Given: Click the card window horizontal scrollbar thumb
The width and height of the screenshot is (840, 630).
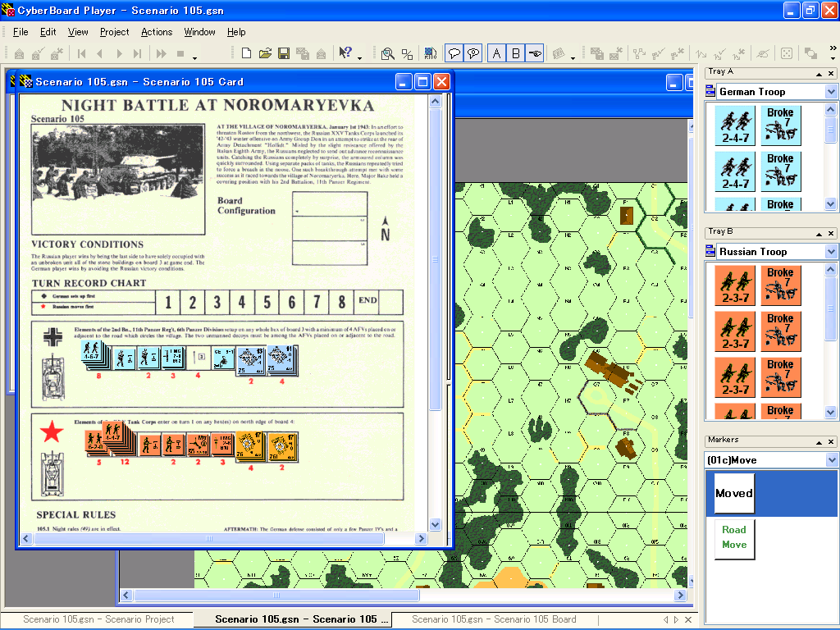Looking at the screenshot, I should 209,538.
